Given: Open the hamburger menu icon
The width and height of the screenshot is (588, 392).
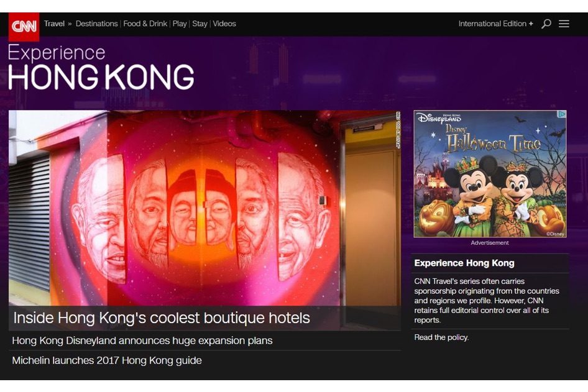Looking at the screenshot, I should (564, 24).
